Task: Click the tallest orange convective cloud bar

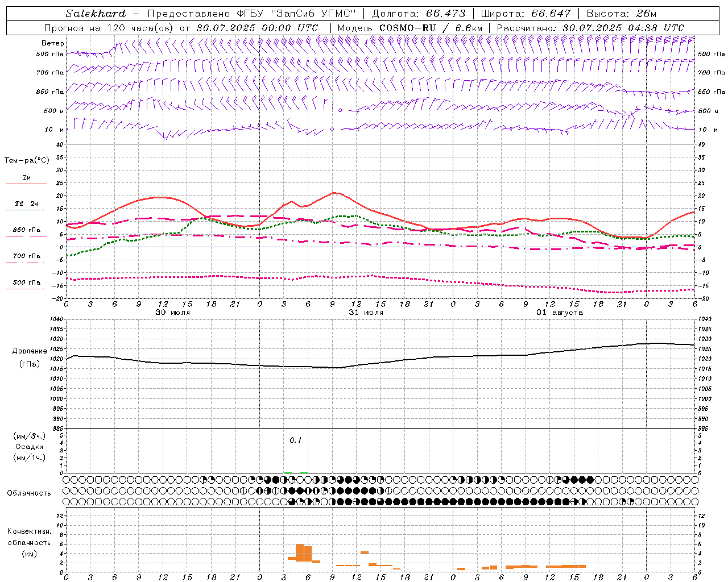Action: click(x=300, y=552)
